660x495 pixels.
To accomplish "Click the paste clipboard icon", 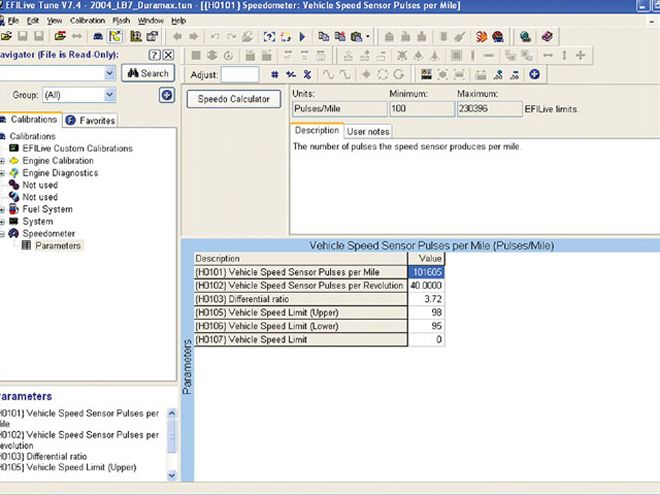I will pos(356,37).
